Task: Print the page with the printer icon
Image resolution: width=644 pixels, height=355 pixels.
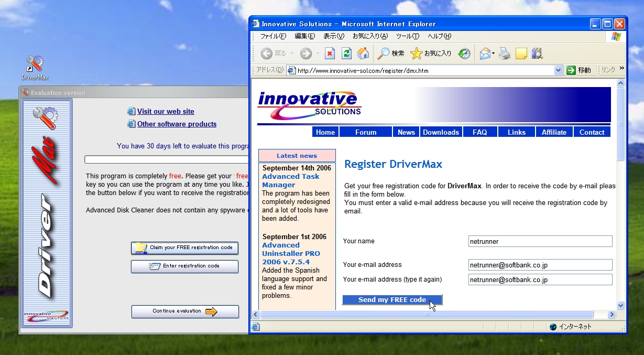Action: pyautogui.click(x=505, y=53)
